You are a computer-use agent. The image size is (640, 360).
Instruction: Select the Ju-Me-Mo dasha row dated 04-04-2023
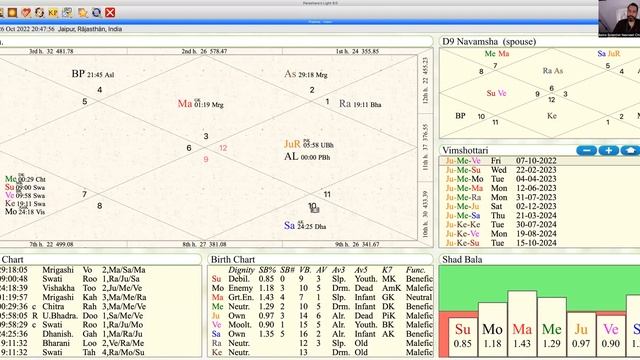(540, 179)
